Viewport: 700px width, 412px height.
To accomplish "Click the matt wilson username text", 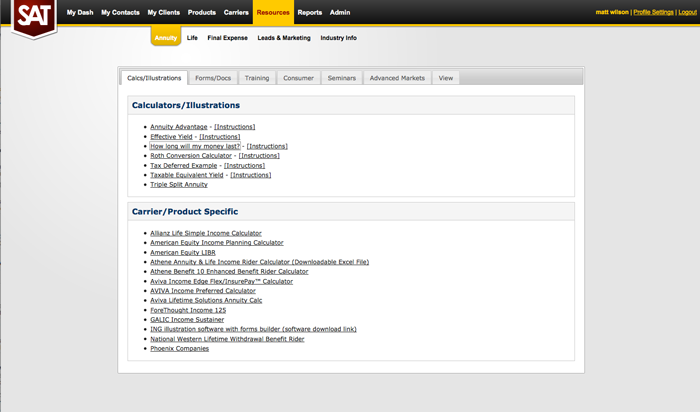I will pos(612,12).
